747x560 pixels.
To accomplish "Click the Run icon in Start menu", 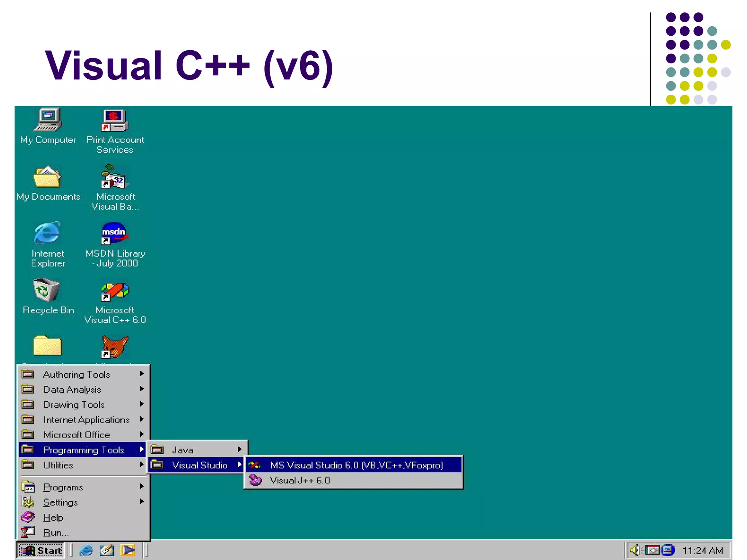I will [28, 532].
